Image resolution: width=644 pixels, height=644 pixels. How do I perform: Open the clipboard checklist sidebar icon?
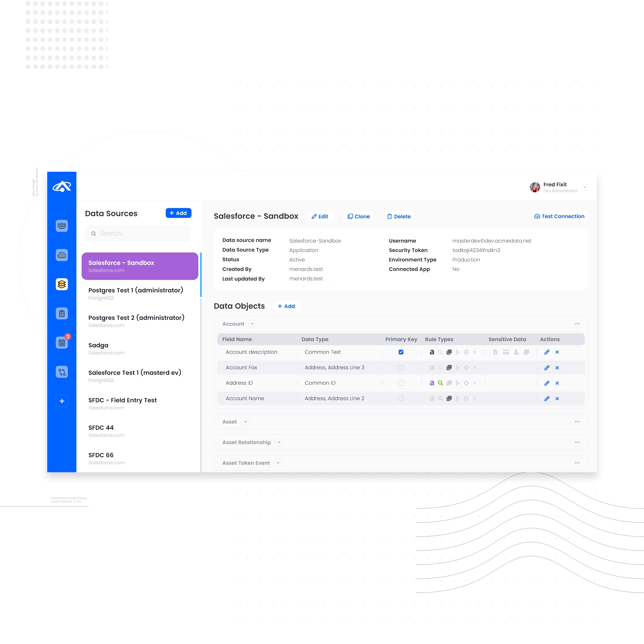click(62, 313)
